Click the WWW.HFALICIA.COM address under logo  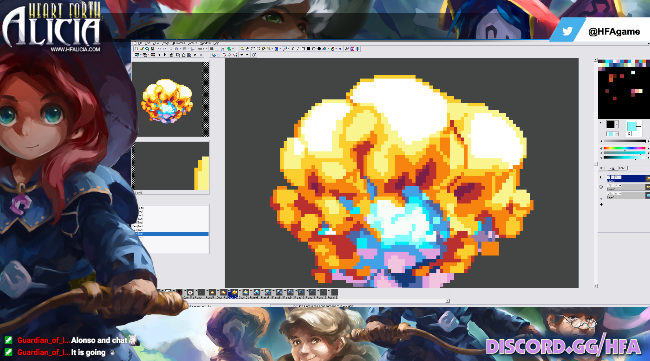point(75,49)
